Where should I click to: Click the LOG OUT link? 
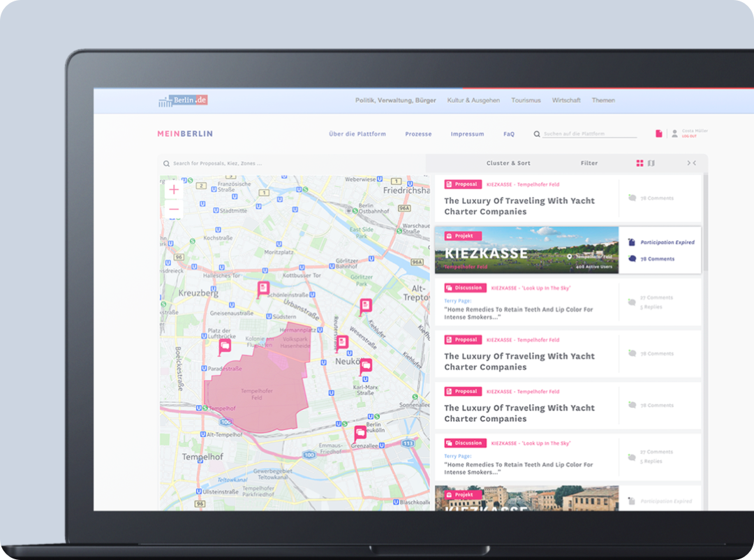point(689,136)
